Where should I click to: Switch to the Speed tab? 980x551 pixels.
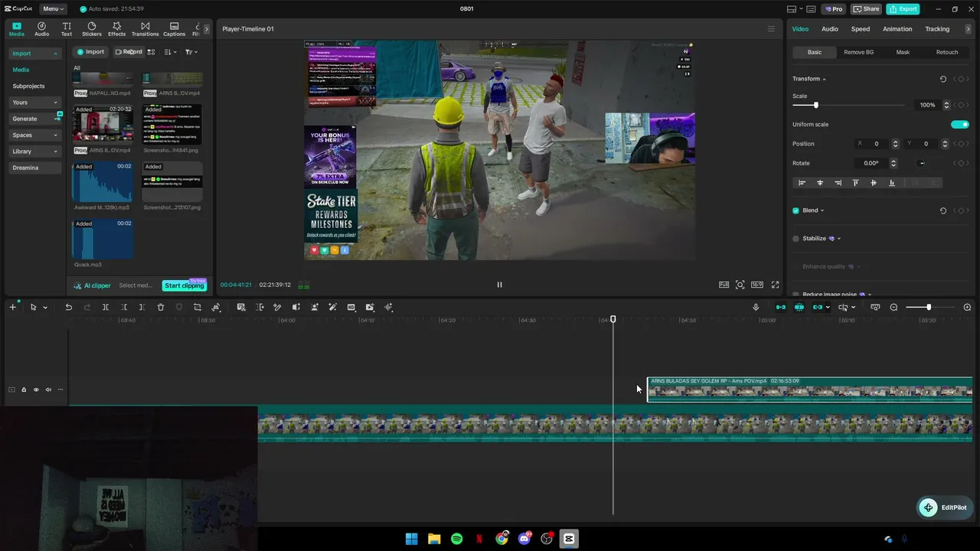[861, 29]
